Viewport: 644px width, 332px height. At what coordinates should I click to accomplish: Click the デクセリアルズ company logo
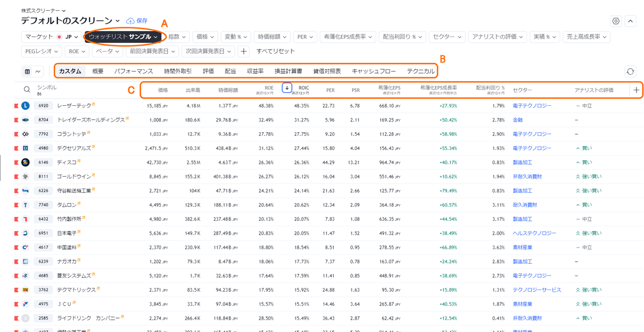click(25, 148)
